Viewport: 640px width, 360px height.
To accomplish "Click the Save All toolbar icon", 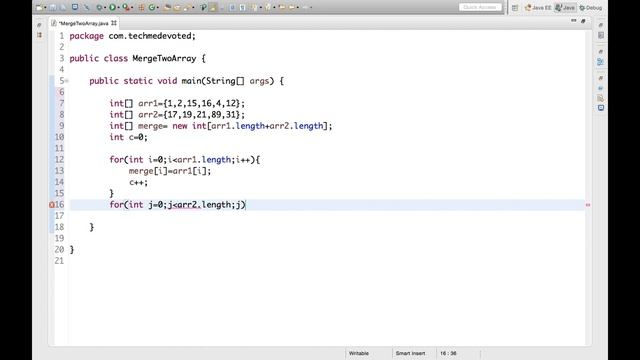I will click(63, 7).
